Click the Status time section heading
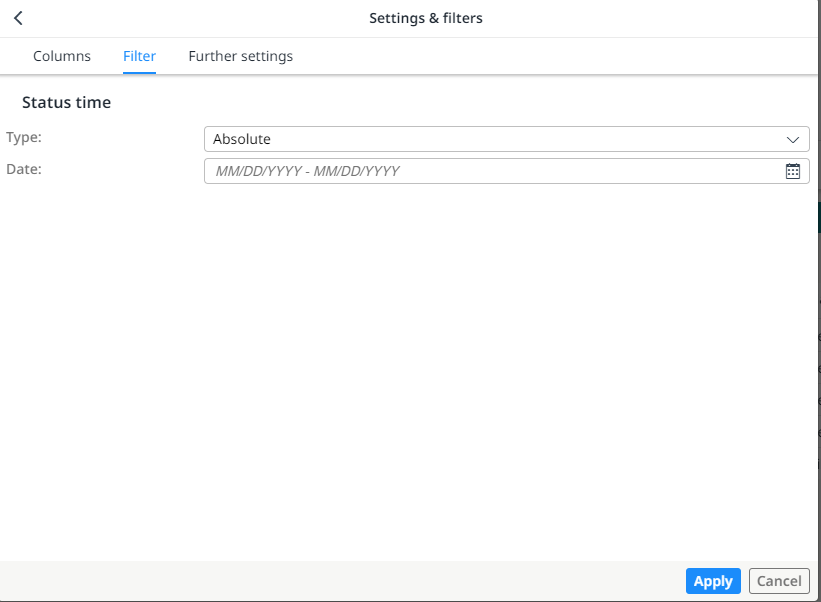This screenshot has width=821, height=602. [66, 102]
